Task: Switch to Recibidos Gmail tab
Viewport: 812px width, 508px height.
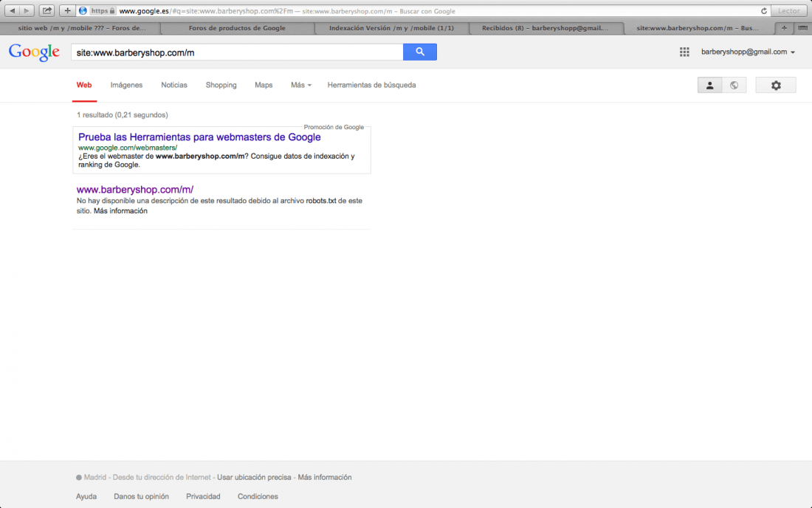Action: (546, 28)
